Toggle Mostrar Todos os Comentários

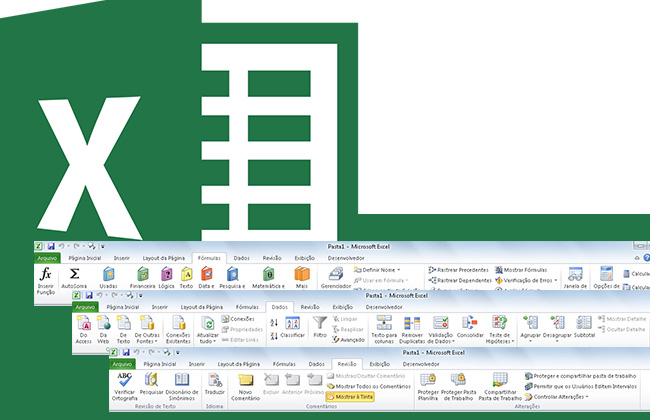369,386
